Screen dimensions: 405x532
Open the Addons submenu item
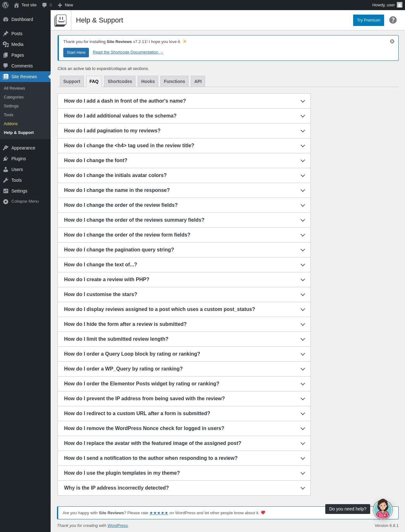click(x=25, y=124)
